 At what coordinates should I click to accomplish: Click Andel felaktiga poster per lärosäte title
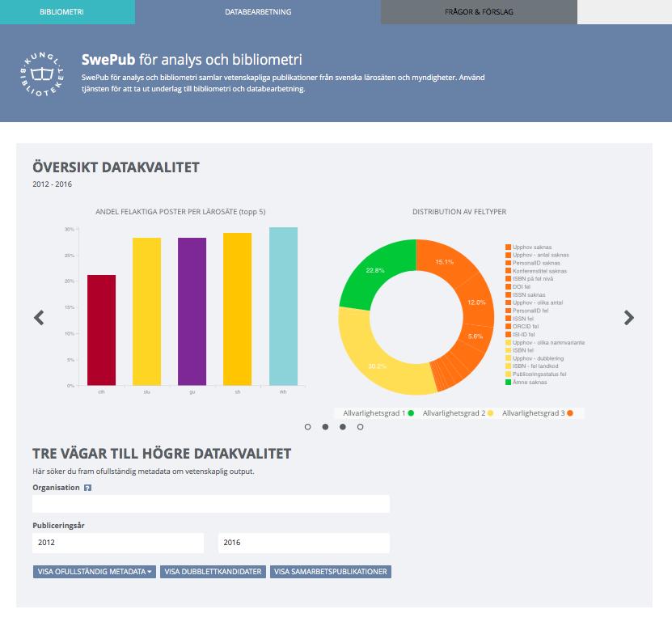(x=180, y=212)
